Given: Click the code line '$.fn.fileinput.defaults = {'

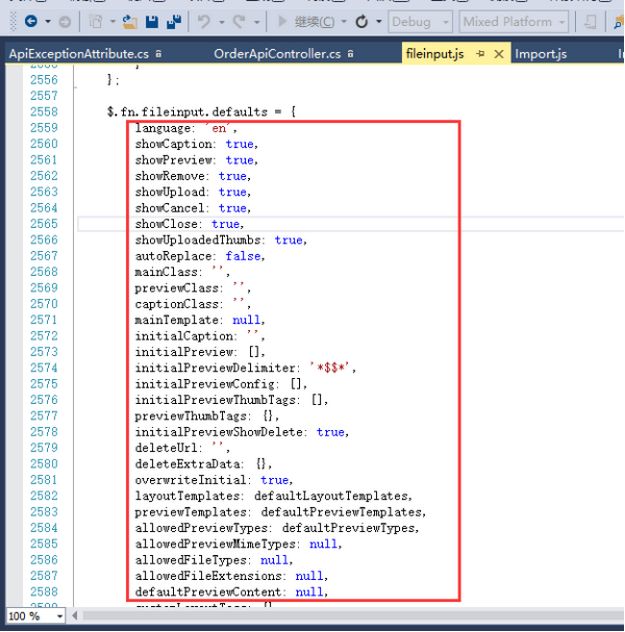Looking at the screenshot, I should (201, 112).
